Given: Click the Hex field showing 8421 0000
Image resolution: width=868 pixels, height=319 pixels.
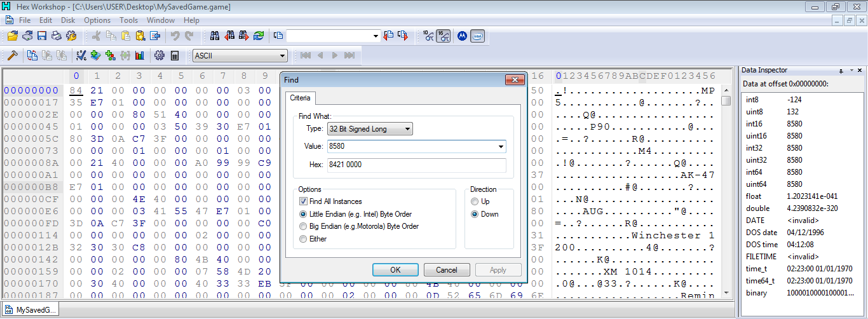Looking at the screenshot, I should (416, 165).
